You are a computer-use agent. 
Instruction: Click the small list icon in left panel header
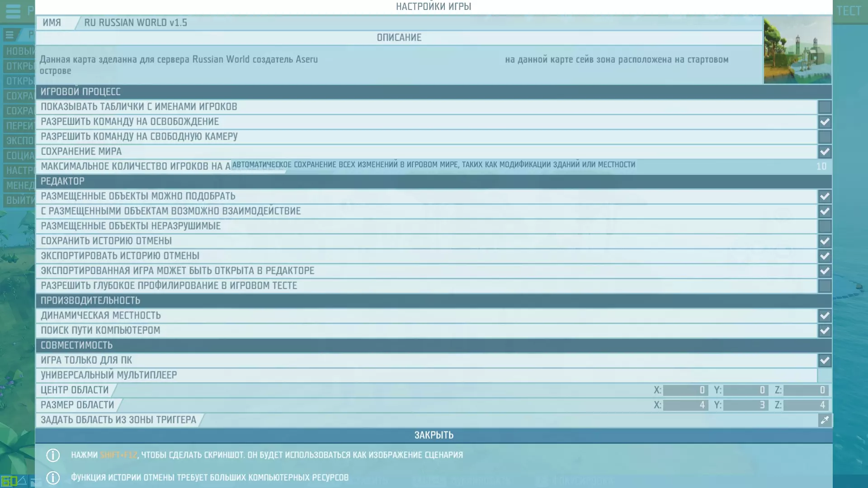pos(9,35)
